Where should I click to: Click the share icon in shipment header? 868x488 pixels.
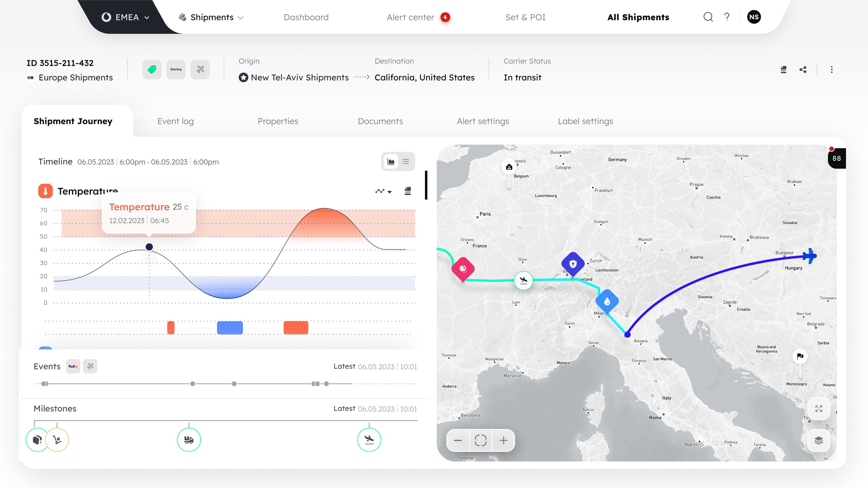pos(803,70)
